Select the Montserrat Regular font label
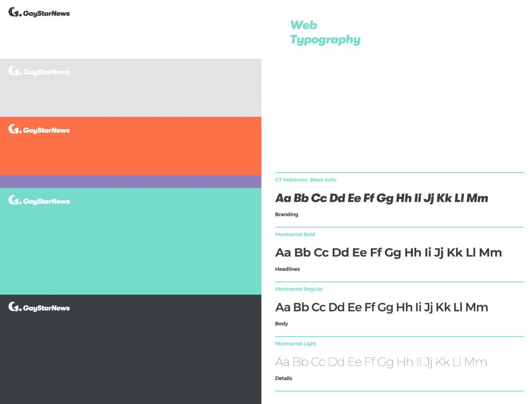The width and height of the screenshot is (532, 404). point(299,289)
